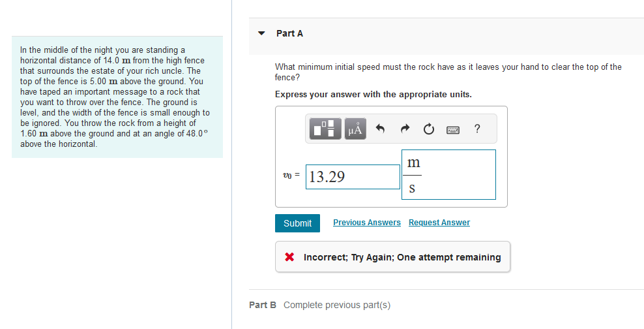Click the Request Answer link

tap(439, 223)
